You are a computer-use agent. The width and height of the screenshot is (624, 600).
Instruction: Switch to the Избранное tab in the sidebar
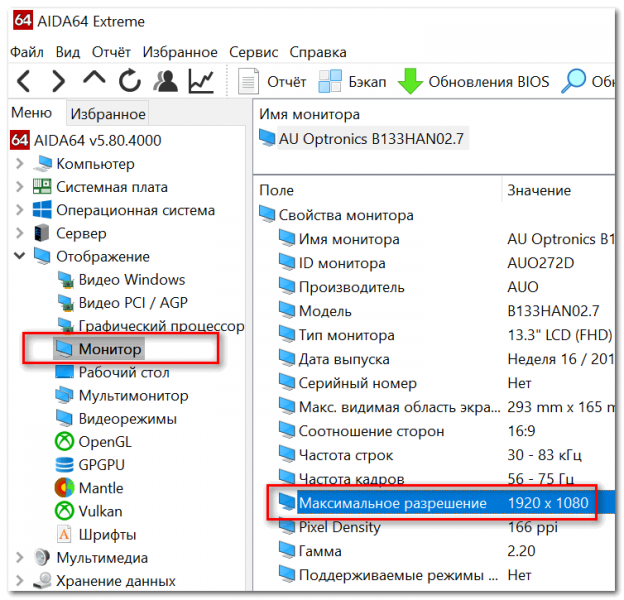[108, 114]
